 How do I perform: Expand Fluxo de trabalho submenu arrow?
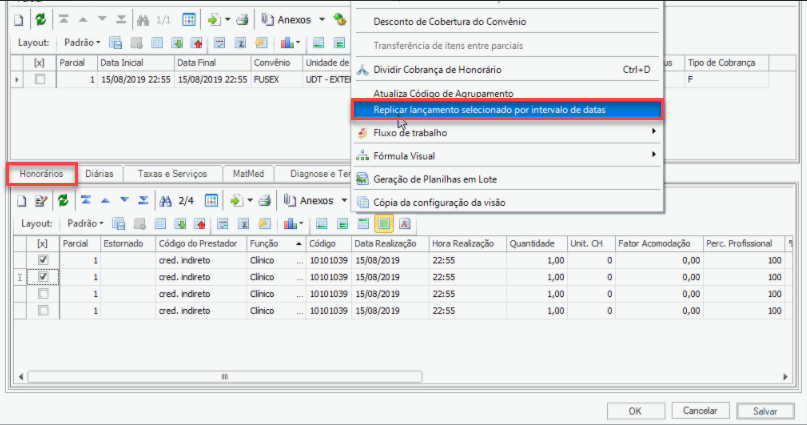click(653, 132)
